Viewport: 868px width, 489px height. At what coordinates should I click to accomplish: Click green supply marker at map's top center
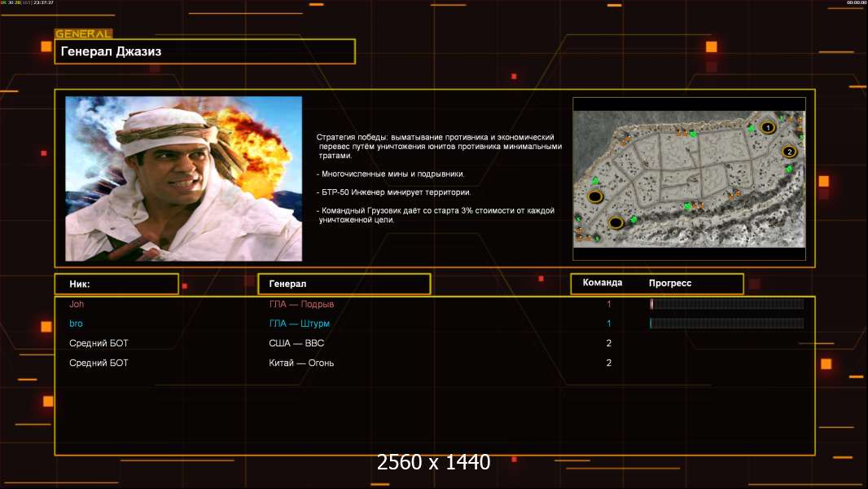[692, 134]
